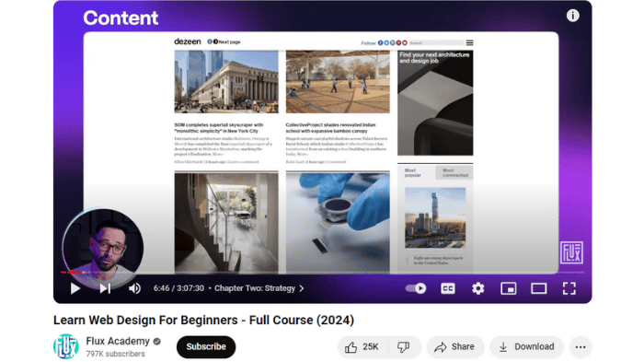Dislike the video

(404, 346)
